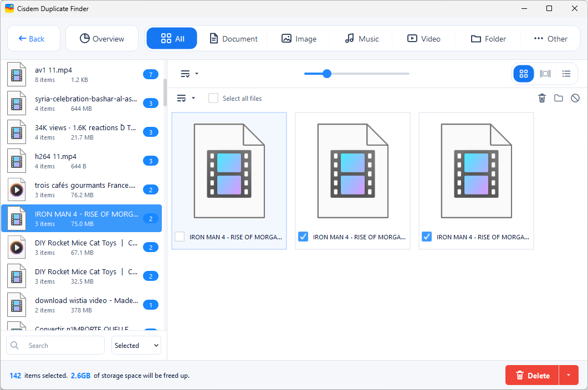Click the 3 count badge on h264 11.mp4
This screenshot has height=390, width=588.
151,161
